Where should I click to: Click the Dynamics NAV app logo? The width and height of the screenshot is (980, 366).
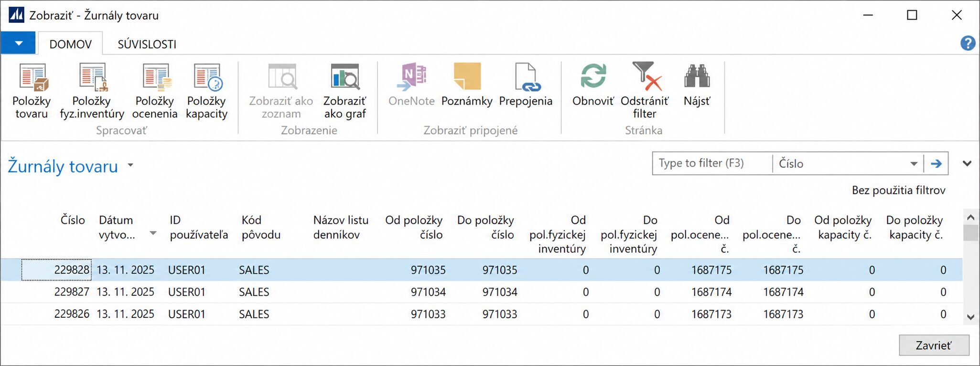(x=16, y=15)
